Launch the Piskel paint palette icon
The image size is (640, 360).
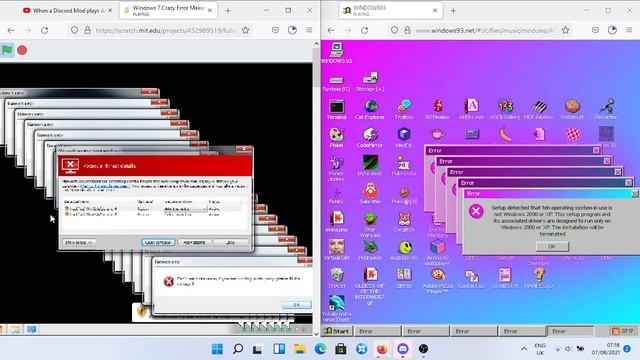tap(336, 137)
